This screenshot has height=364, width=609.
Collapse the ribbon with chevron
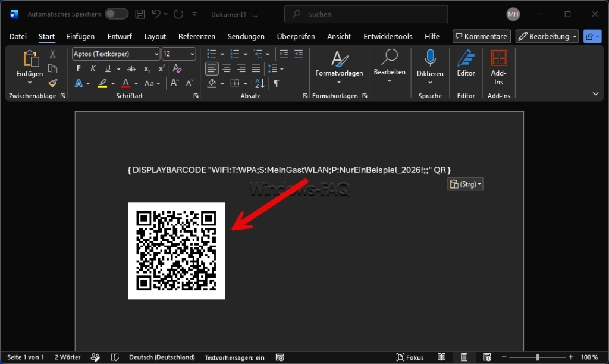click(595, 93)
